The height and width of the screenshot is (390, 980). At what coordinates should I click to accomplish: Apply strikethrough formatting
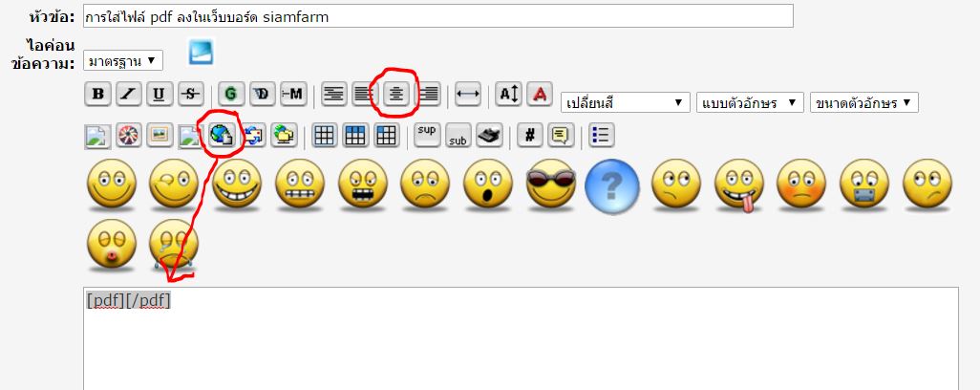point(191,94)
